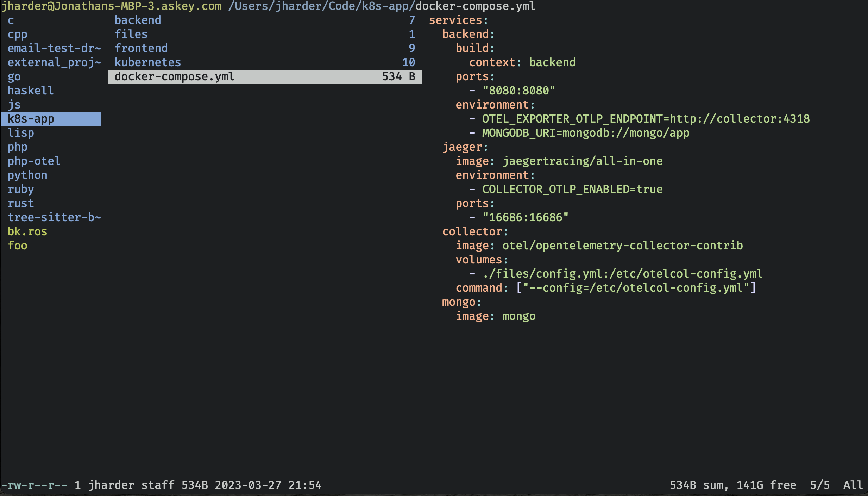Click the hostname 'jharder@Jonathans-MBP-3.askey.com' in title
This screenshot has height=496, width=868.
tap(112, 6)
